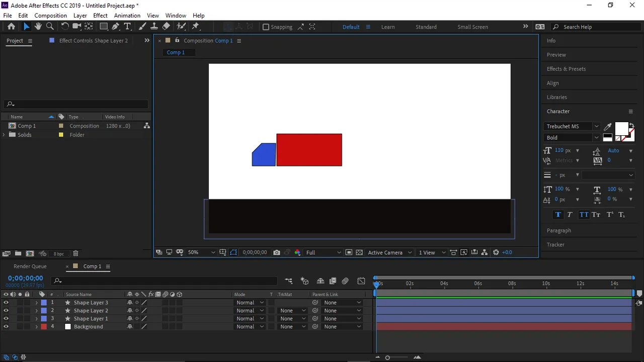Select the Horizontal Type tool
644x362 pixels.
tap(127, 27)
